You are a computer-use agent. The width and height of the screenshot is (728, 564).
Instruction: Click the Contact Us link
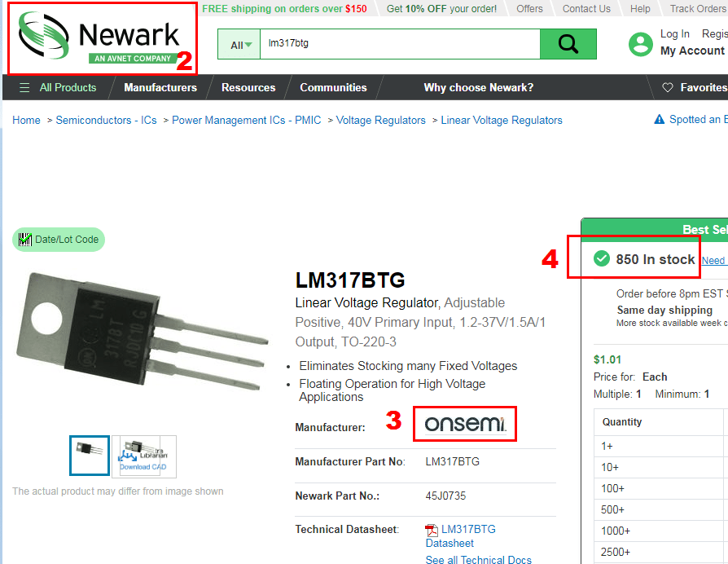click(x=586, y=9)
